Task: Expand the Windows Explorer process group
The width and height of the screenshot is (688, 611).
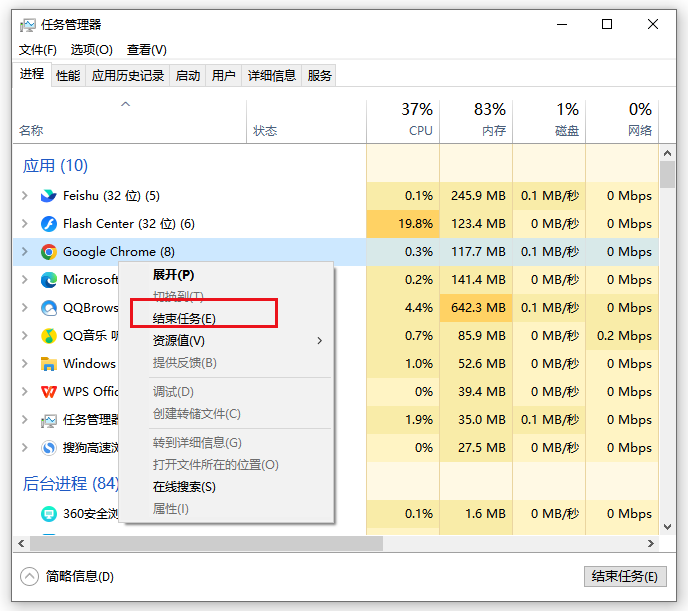Action: (x=25, y=364)
